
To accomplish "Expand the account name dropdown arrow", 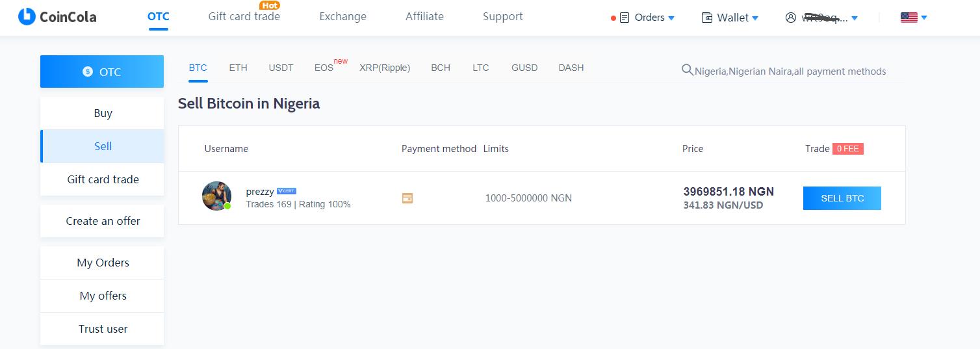I will click(x=855, y=18).
